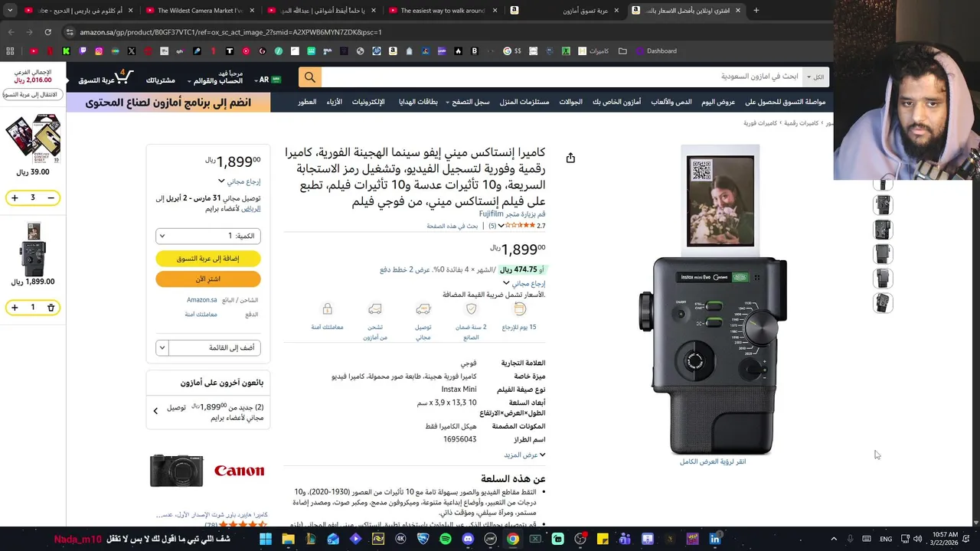The width and height of the screenshot is (980, 551).
Task: Click Buy Now (اشتر الآن) button
Action: point(208,279)
